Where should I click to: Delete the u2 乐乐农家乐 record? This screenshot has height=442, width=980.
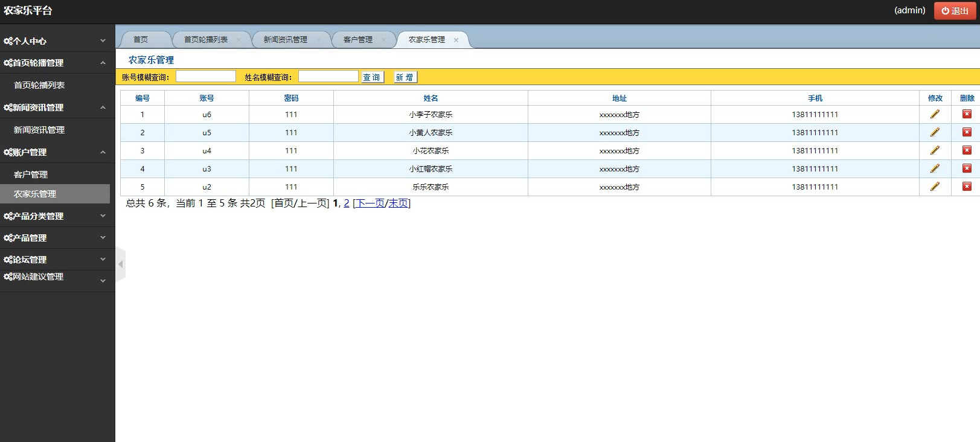coord(967,187)
